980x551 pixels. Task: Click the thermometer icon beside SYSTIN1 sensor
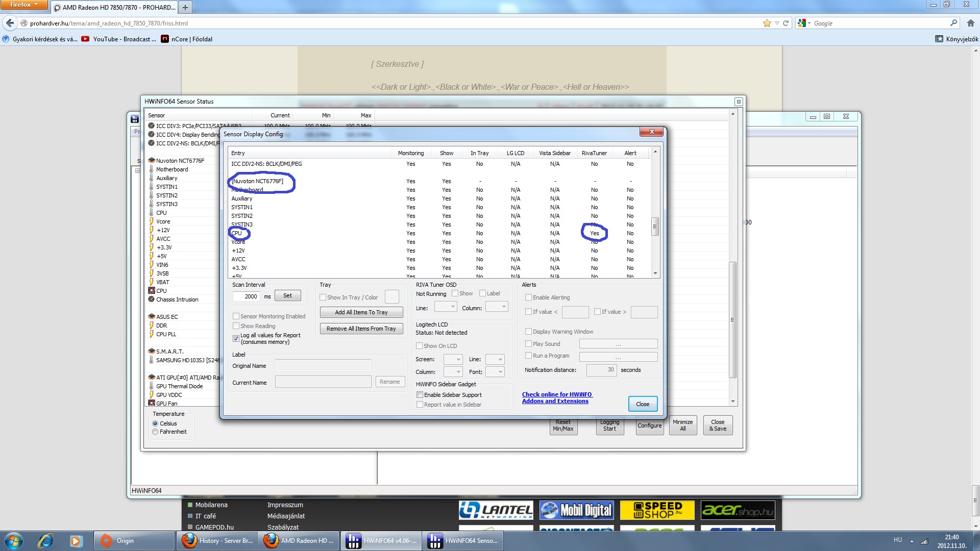152,187
